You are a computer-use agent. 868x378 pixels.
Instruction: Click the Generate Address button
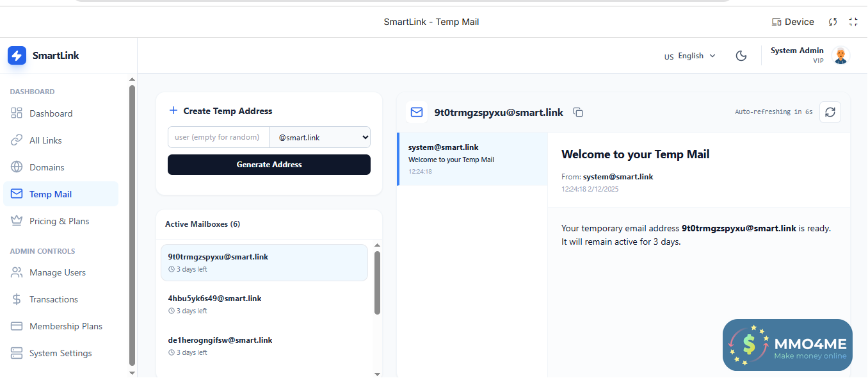click(x=269, y=165)
